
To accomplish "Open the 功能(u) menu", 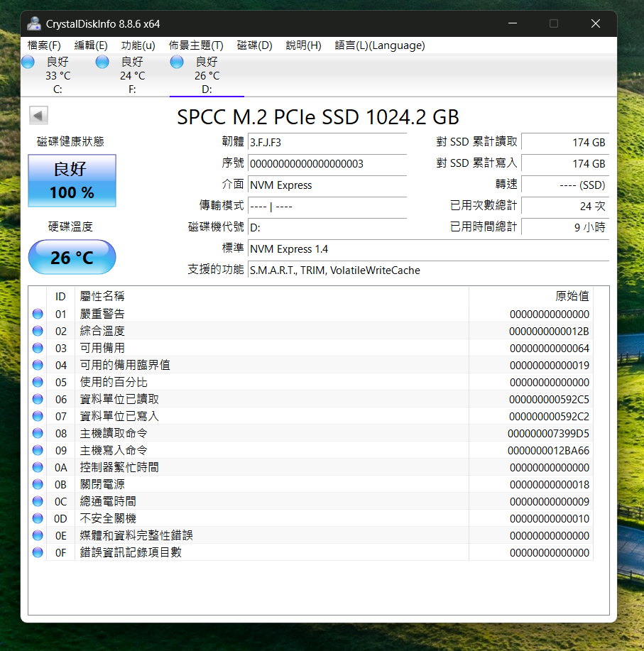I will click(x=138, y=45).
